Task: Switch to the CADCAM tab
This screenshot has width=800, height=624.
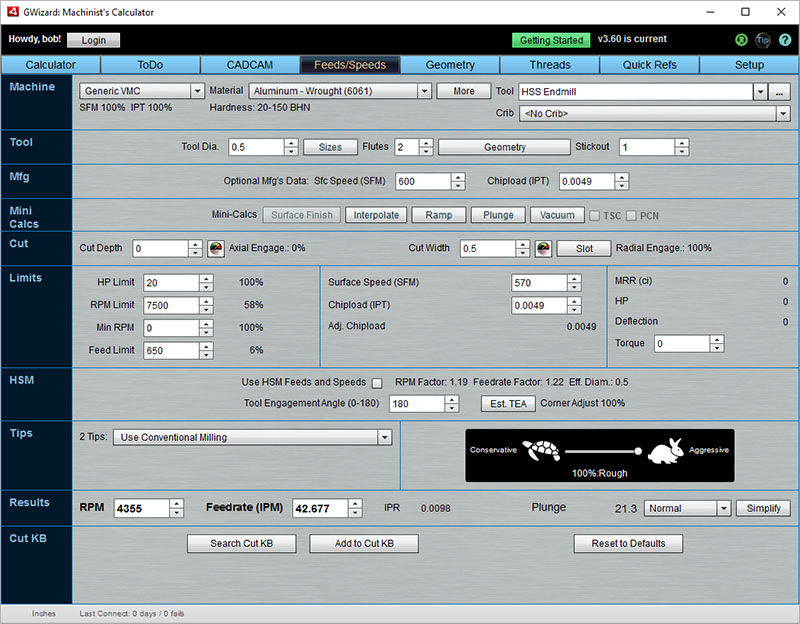Action: coord(249,64)
